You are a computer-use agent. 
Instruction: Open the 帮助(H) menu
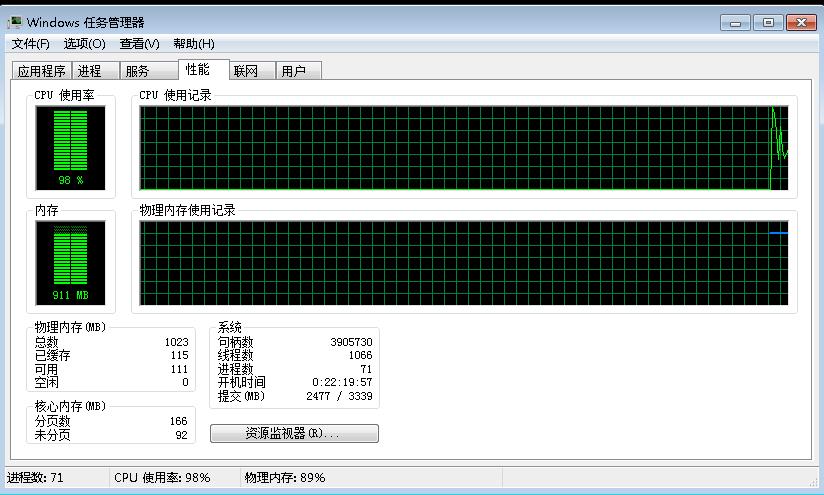[x=194, y=44]
